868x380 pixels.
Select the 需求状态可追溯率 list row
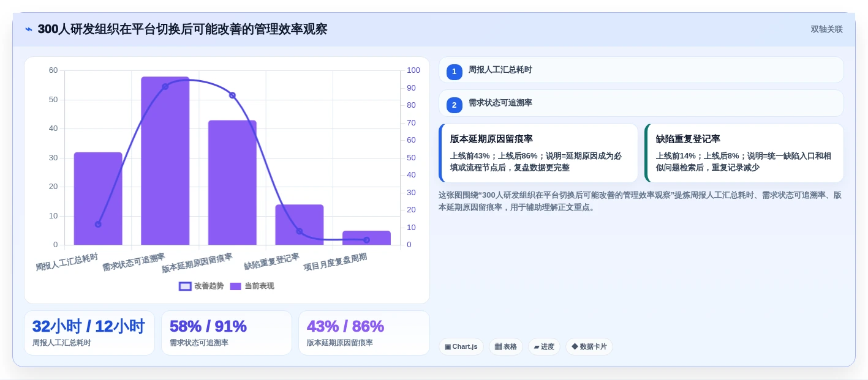click(641, 103)
